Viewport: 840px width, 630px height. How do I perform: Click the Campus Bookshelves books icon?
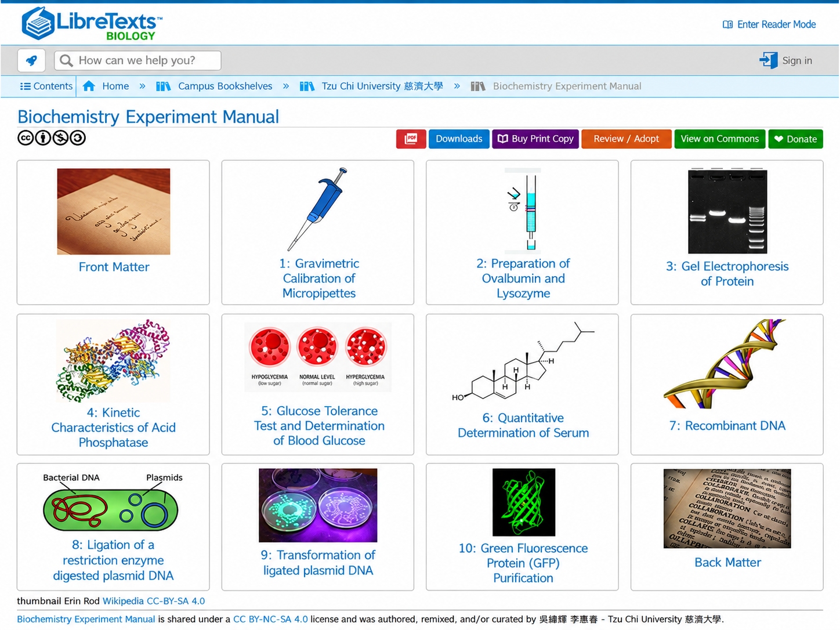click(163, 86)
